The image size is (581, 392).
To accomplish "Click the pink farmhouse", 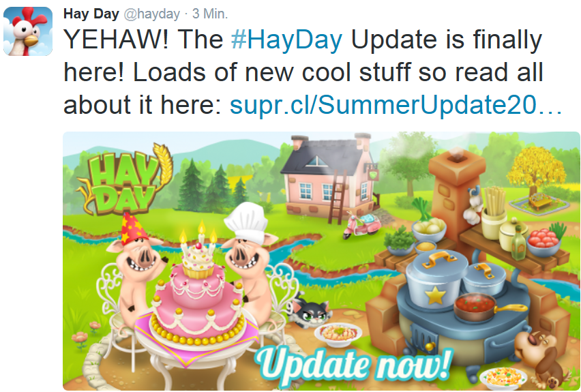I will [x=328, y=178].
